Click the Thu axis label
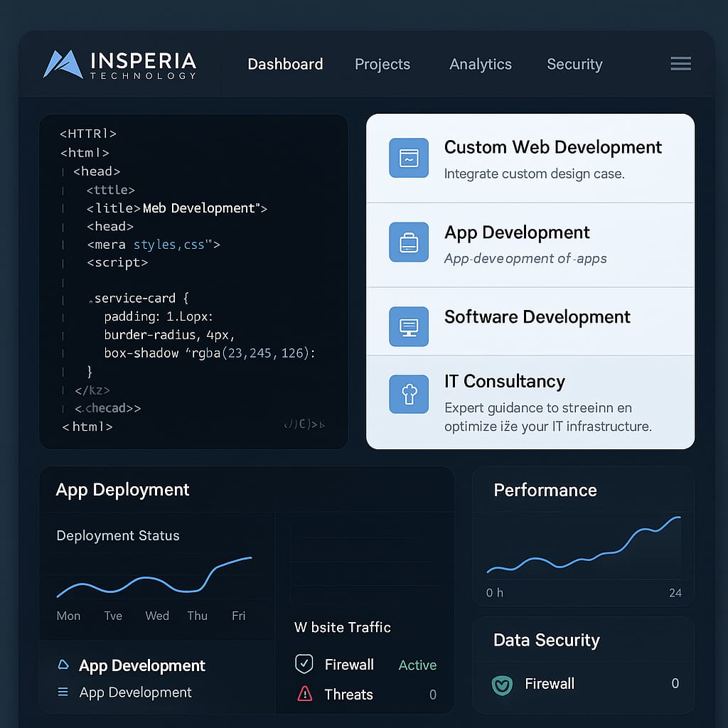 [x=198, y=616]
